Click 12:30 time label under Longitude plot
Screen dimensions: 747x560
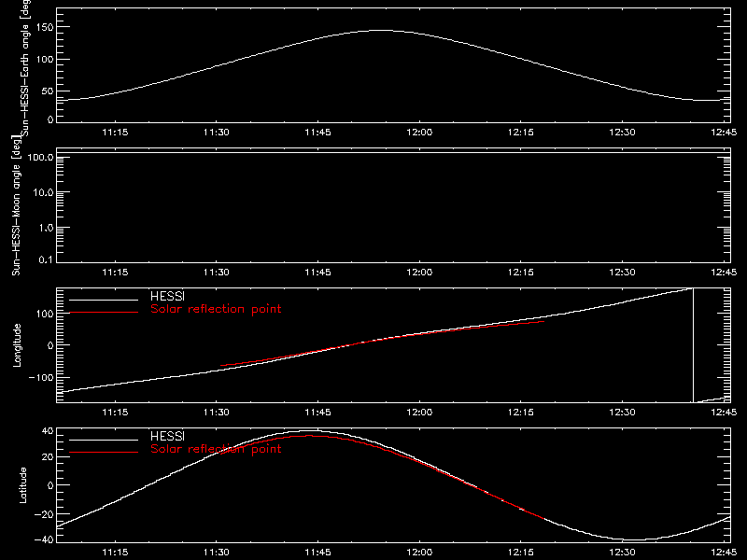click(x=622, y=412)
